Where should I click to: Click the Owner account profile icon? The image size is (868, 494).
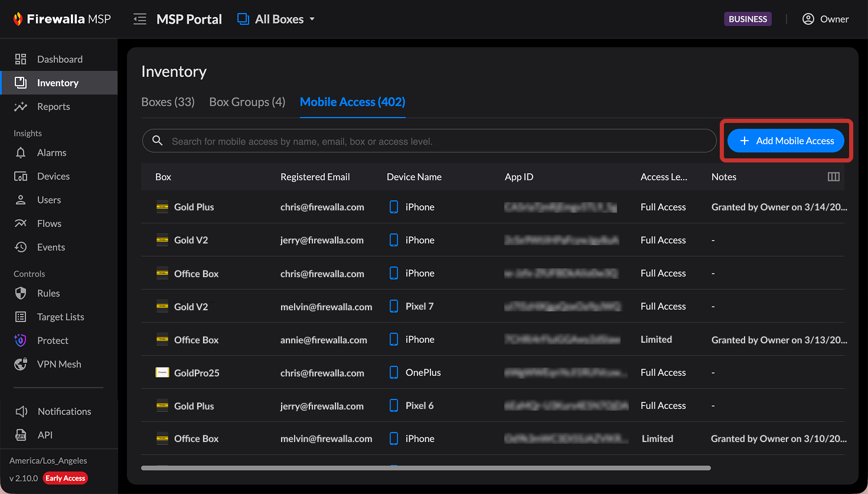click(808, 19)
